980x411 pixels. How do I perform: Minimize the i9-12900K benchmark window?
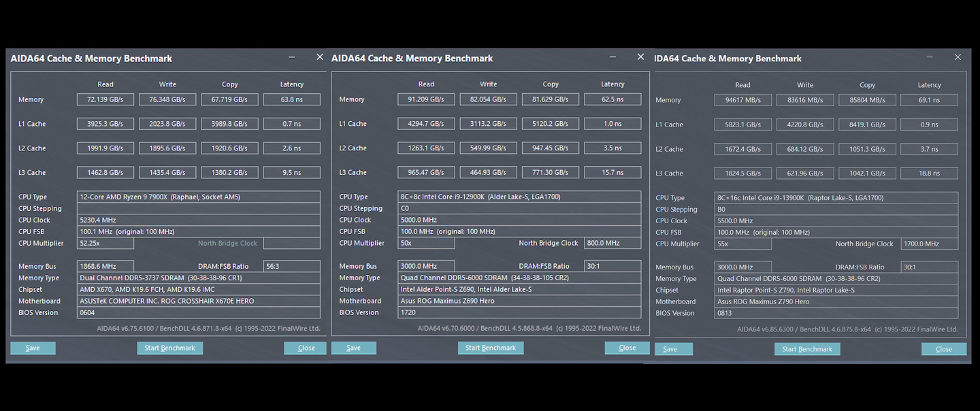coord(612,58)
